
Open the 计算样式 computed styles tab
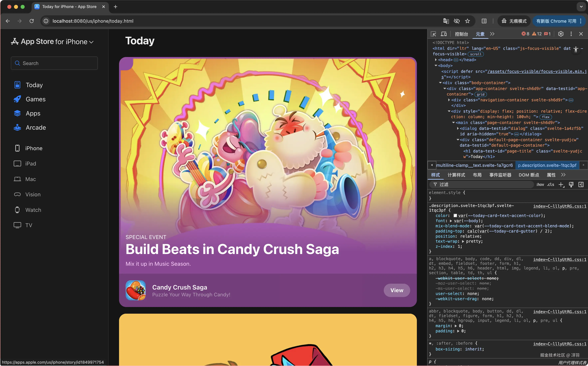click(x=456, y=175)
